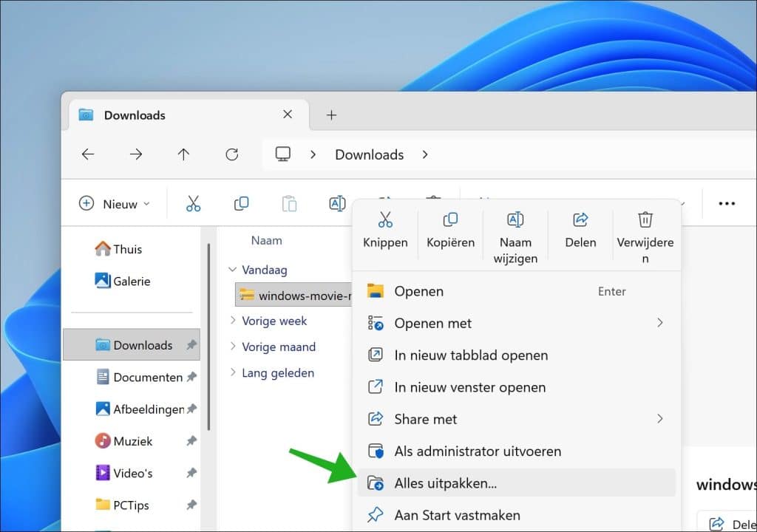Expand the Vorige week group
The height and width of the screenshot is (532, 757).
tap(233, 321)
